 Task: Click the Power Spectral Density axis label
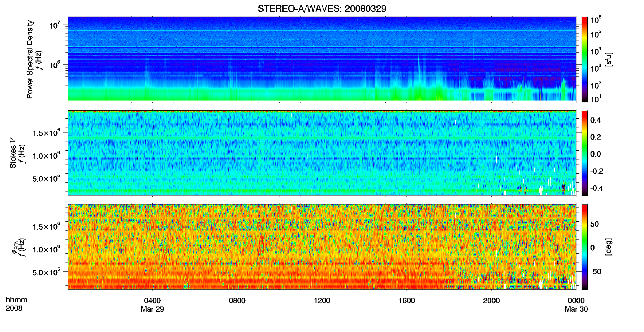click(x=30, y=59)
